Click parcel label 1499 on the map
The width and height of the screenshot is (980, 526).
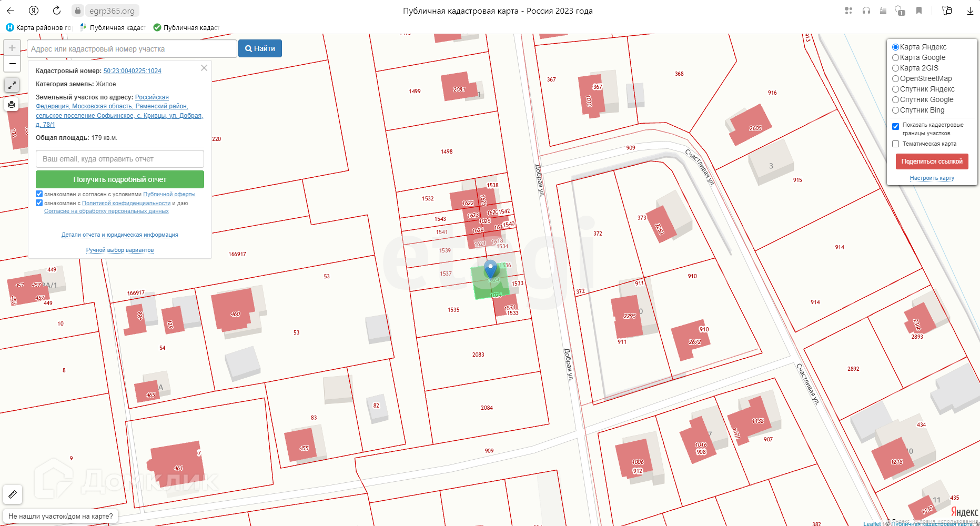click(x=415, y=91)
